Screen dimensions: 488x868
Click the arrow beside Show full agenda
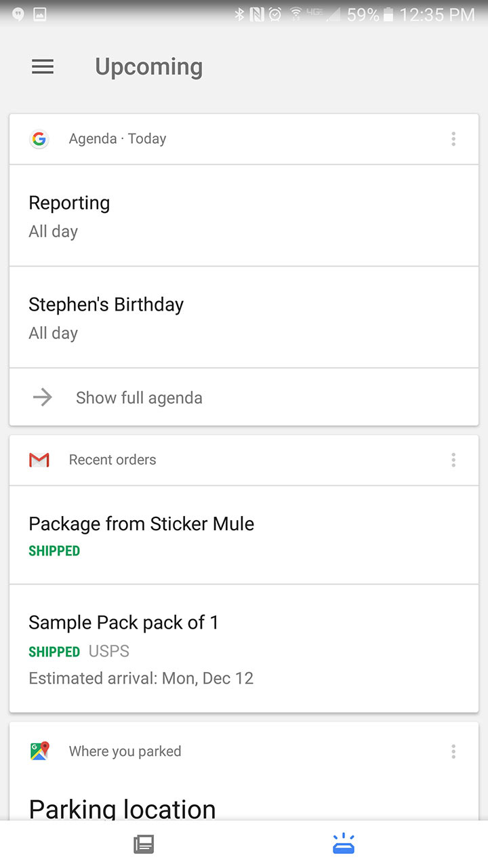point(43,398)
